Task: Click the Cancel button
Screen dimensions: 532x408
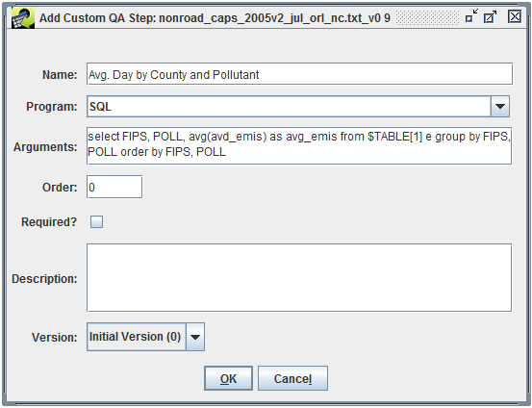Action: (292, 378)
